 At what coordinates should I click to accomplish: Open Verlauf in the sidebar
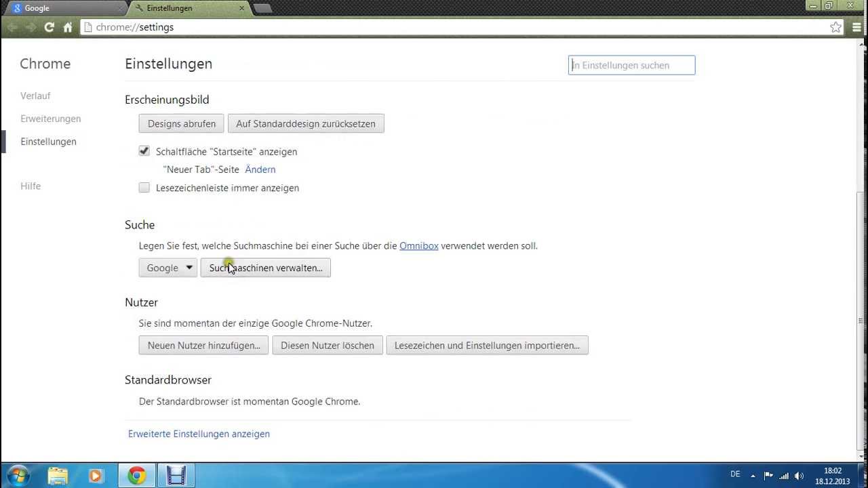(x=35, y=96)
